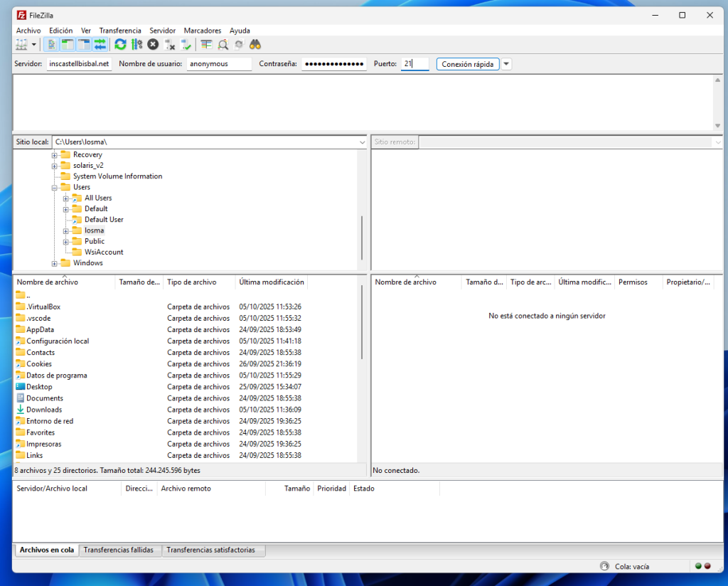The width and height of the screenshot is (728, 586).
Task: Click the cancel current operation icon
Action: [153, 45]
